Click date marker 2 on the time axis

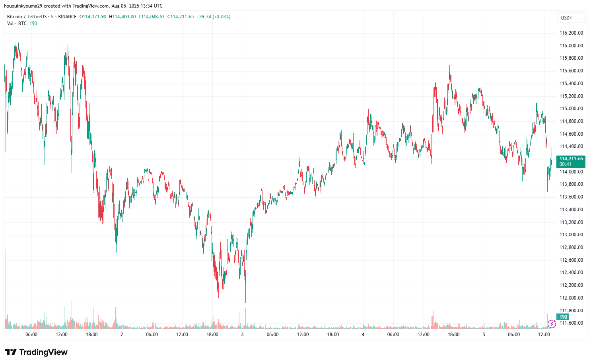pyautogui.click(x=122, y=335)
